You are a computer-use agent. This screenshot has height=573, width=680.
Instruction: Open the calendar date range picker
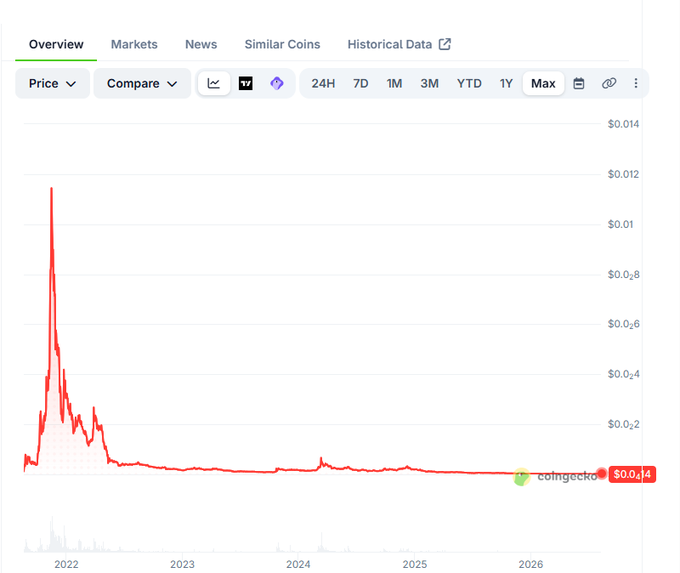[x=579, y=83]
